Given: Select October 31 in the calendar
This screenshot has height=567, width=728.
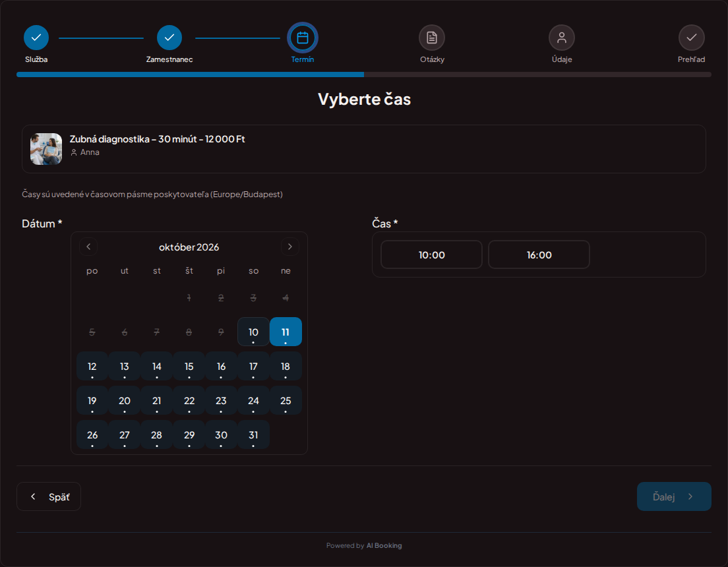Looking at the screenshot, I should pyautogui.click(x=253, y=435).
